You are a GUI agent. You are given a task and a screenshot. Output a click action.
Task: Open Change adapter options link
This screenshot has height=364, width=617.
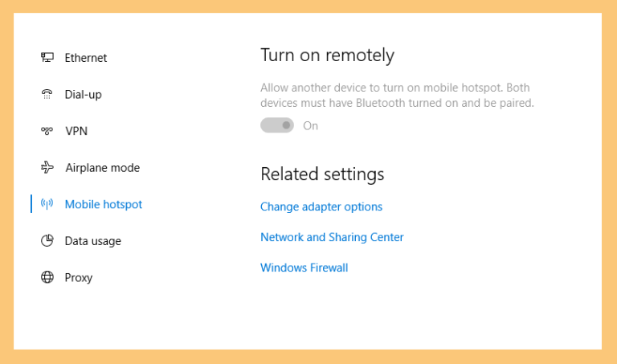pyautogui.click(x=321, y=207)
